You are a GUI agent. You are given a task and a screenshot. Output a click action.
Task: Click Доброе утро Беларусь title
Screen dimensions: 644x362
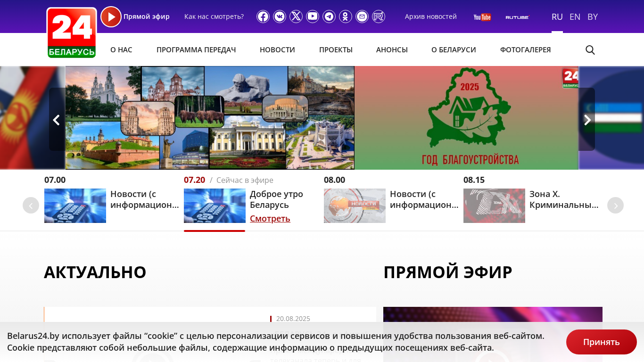[x=276, y=200]
